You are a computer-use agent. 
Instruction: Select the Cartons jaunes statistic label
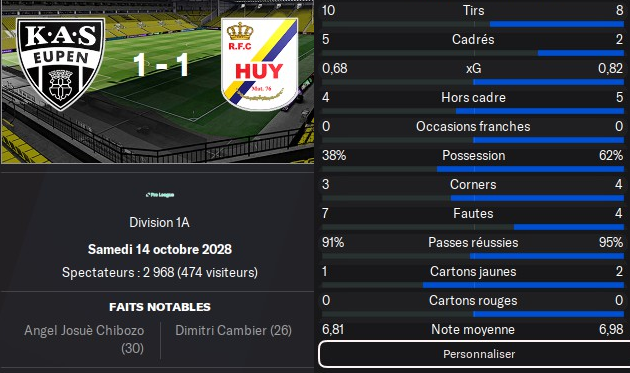point(473,271)
